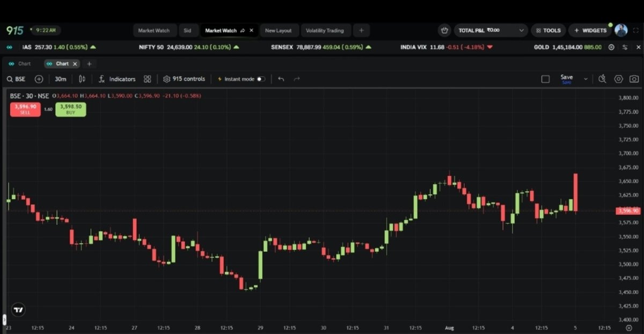Open time axis settings gear icon
This screenshot has height=334, width=644.
[629, 328]
